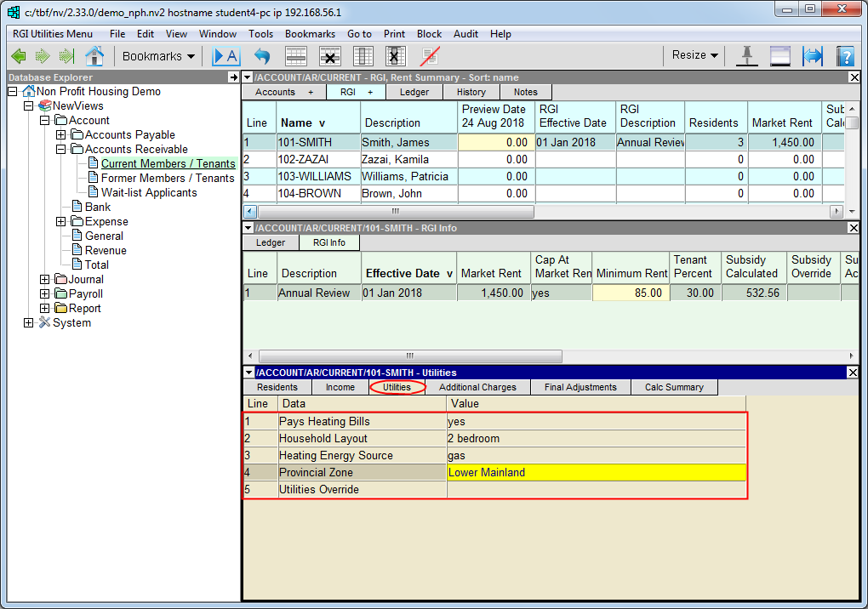Click the Minimum Rent cell showing 85.00
Screen dimensions: 868x609
630,293
